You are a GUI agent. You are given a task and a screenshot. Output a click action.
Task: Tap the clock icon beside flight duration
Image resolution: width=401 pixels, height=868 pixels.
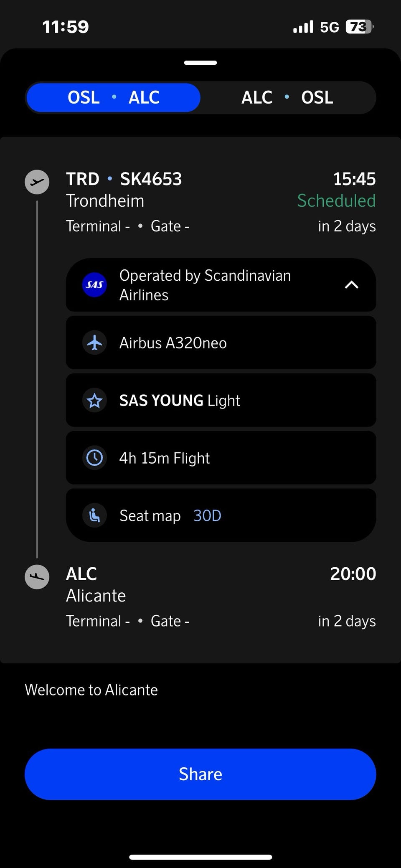[x=94, y=458]
